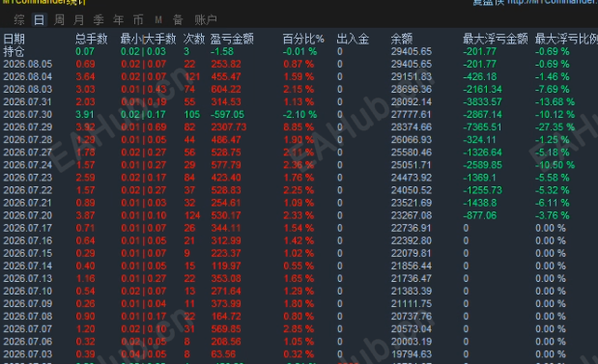The height and width of the screenshot is (364, 598).
Task: Select the 2026.07.08 date row
Action: coord(28,316)
